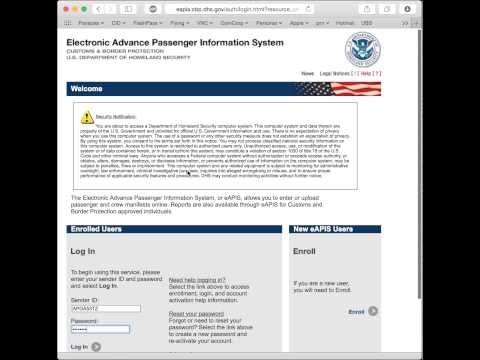Click the round extension icon left of address bar
The width and height of the screenshot is (480, 360).
(153, 9)
